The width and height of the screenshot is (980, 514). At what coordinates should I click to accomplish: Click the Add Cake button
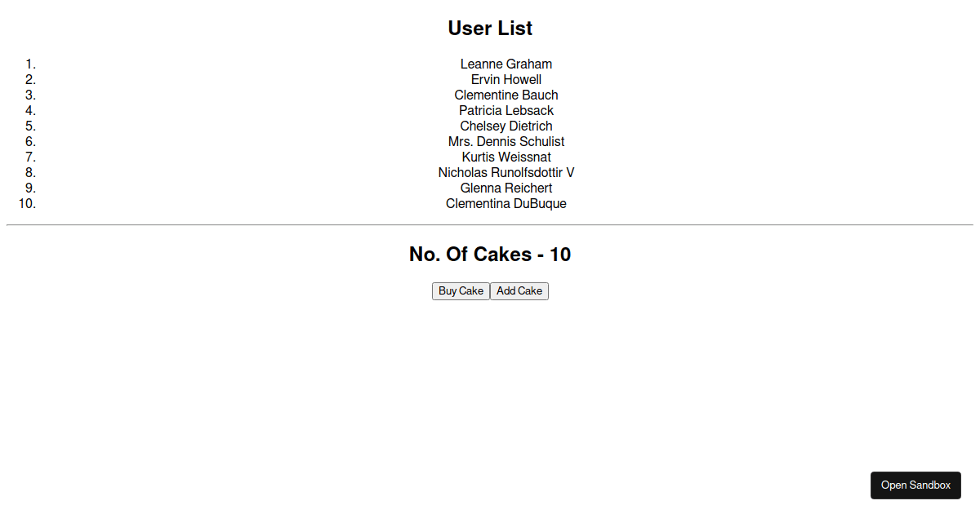[519, 290]
